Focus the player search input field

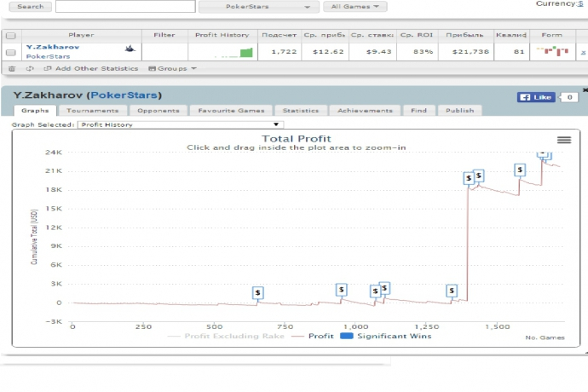[125, 6]
